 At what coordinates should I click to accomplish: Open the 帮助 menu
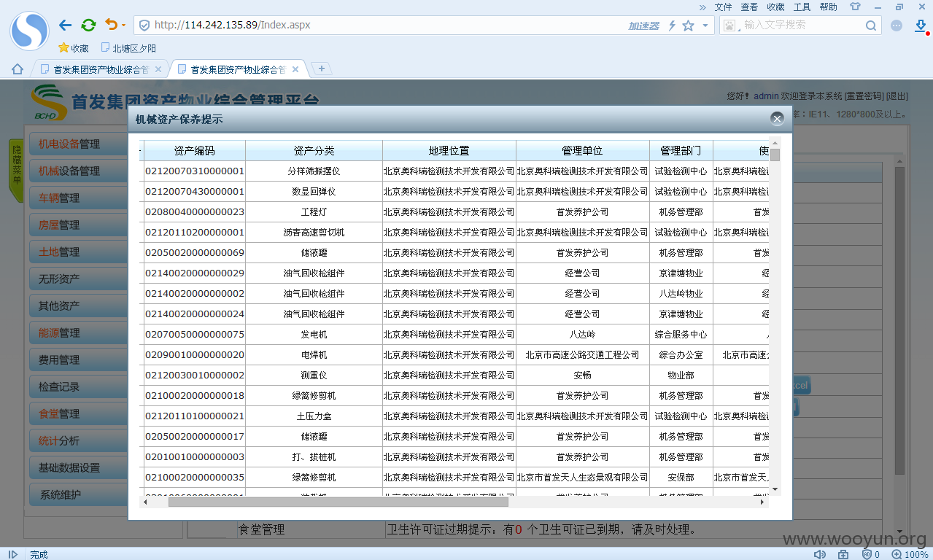828,7
